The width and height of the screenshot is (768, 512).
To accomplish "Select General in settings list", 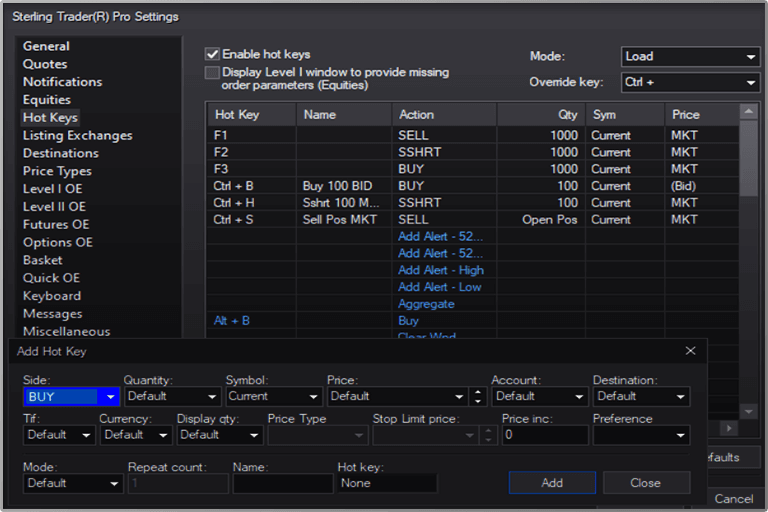I will [46, 46].
